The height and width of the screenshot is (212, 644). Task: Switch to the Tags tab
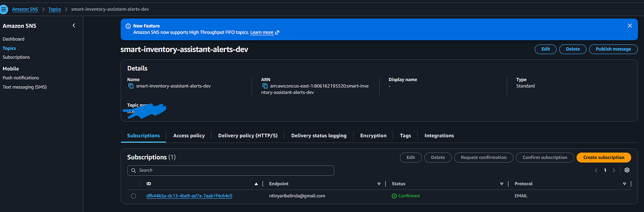(x=405, y=135)
